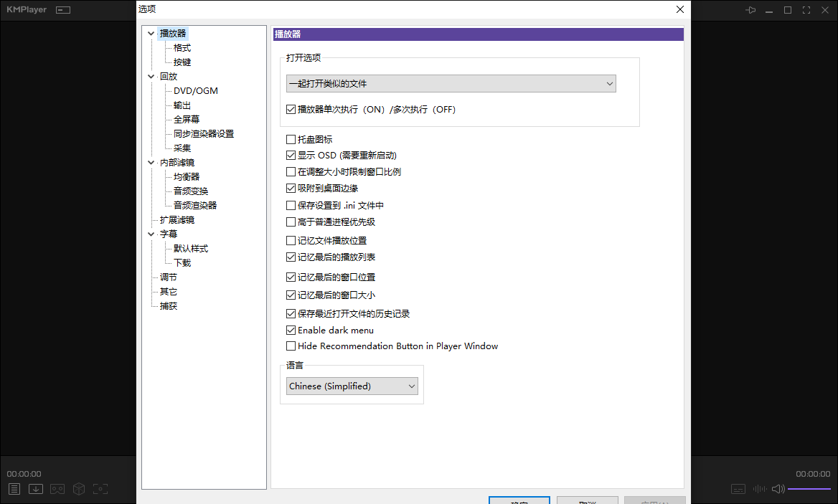The width and height of the screenshot is (838, 504).
Task: Mute audio via the speaker icon
Action: pyautogui.click(x=778, y=488)
